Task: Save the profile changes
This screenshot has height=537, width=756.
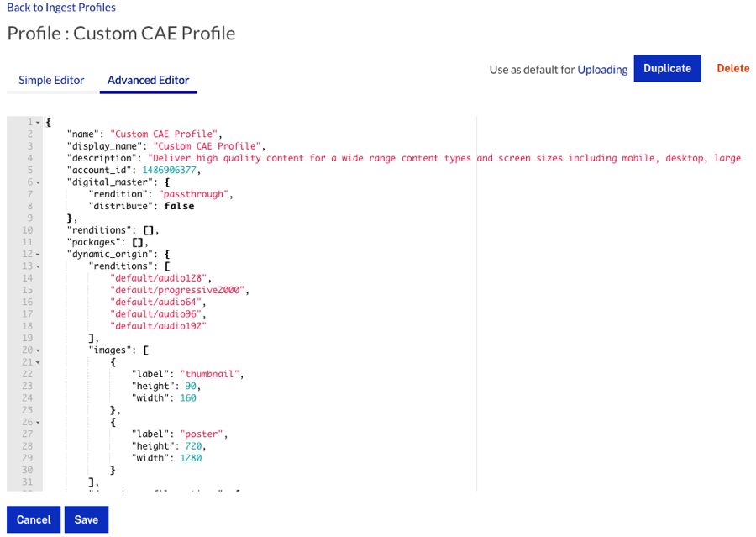Action: (87, 519)
